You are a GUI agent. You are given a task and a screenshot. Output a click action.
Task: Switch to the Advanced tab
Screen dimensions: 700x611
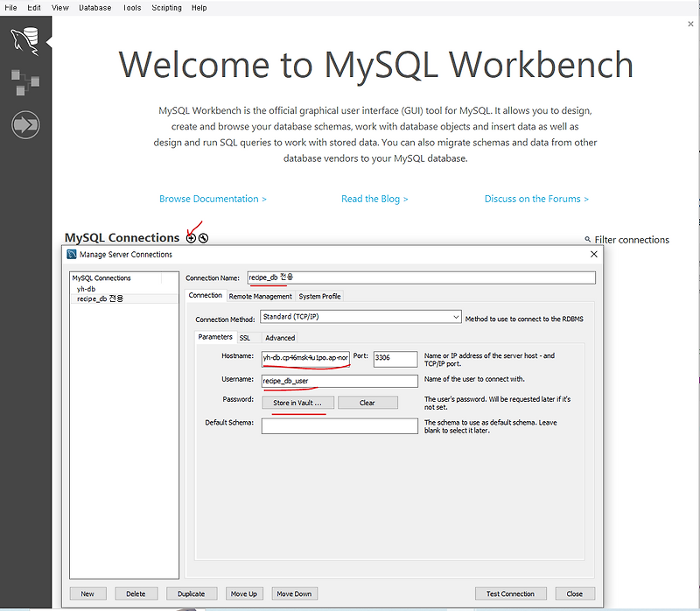coord(280,337)
